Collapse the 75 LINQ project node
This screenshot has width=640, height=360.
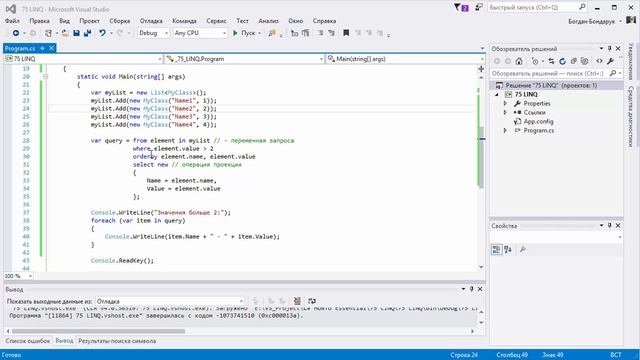[x=497, y=94]
